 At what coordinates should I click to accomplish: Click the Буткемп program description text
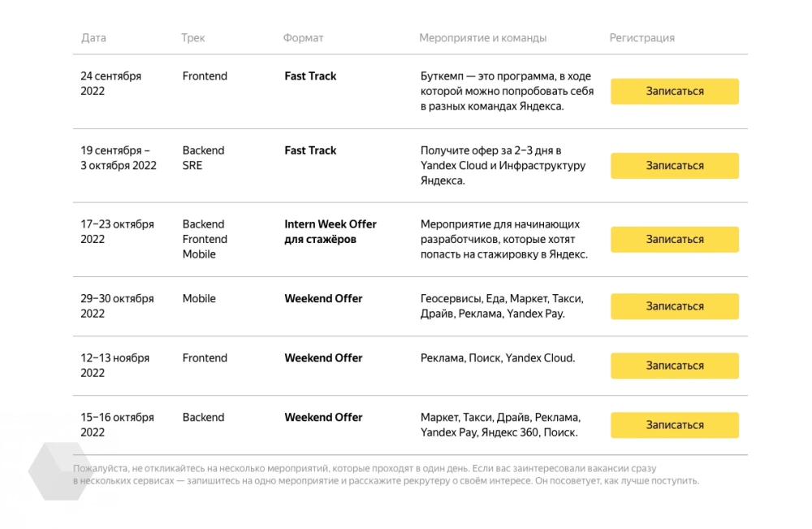pyautogui.click(x=507, y=91)
